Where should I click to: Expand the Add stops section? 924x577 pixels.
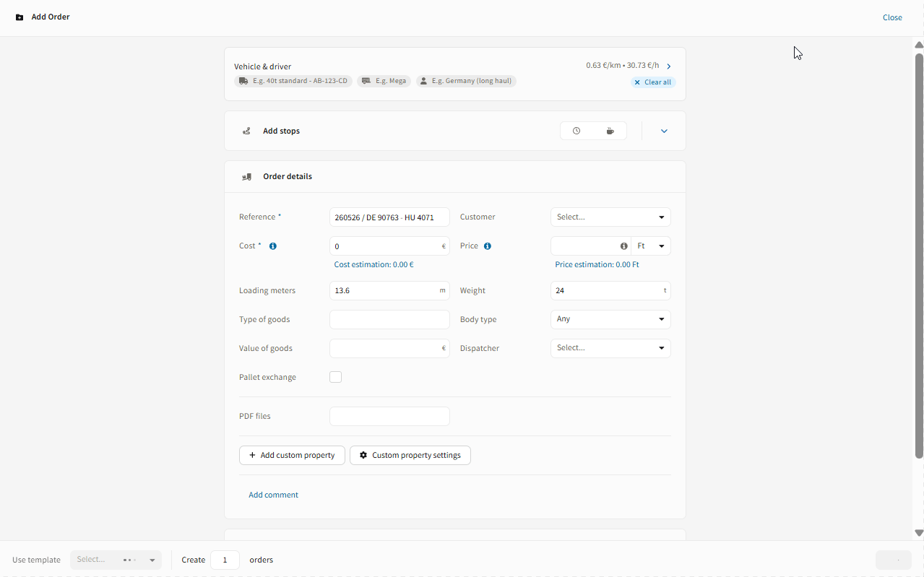(664, 131)
